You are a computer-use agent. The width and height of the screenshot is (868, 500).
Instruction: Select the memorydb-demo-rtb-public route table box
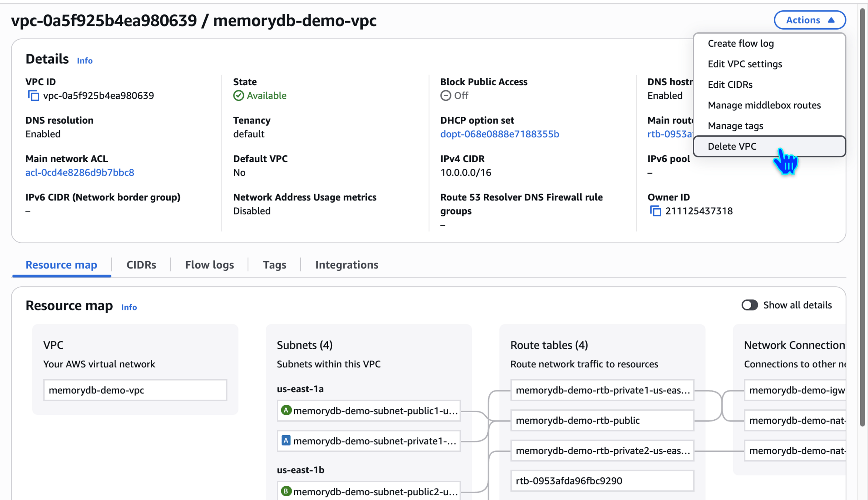pyautogui.click(x=602, y=420)
